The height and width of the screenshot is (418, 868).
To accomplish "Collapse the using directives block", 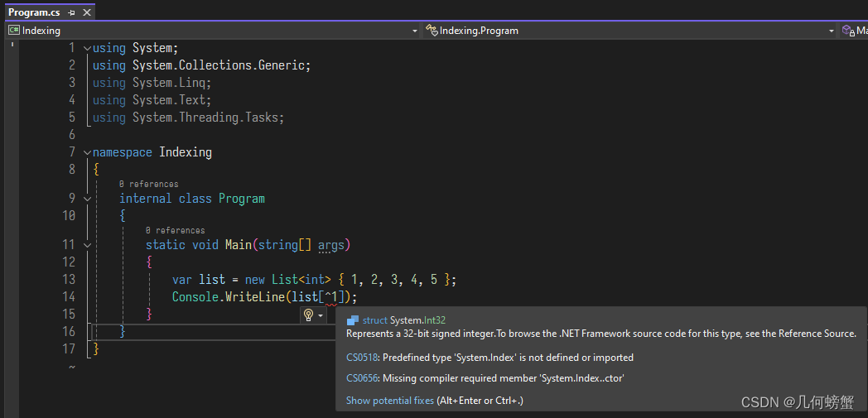I will (x=87, y=48).
